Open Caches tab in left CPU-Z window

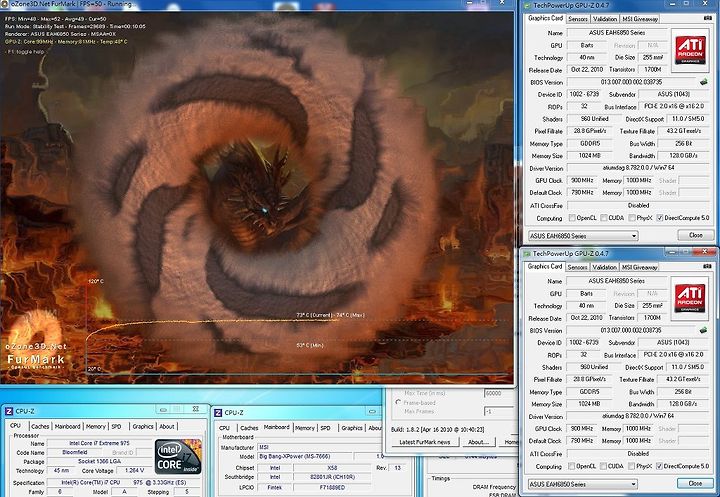coord(40,426)
